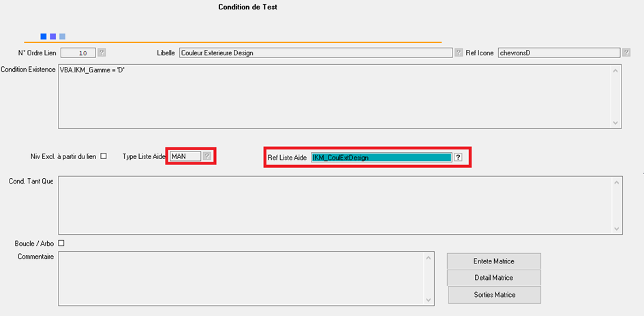Viewport: 644px width, 316px height.
Task: Click inside the Commentaire text area
Action: click(241, 278)
